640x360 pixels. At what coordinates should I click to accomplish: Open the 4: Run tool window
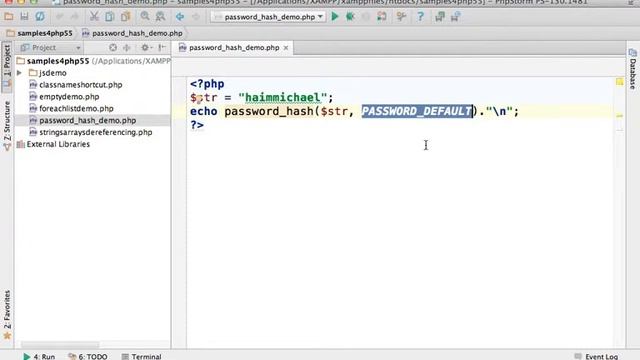tap(39, 356)
